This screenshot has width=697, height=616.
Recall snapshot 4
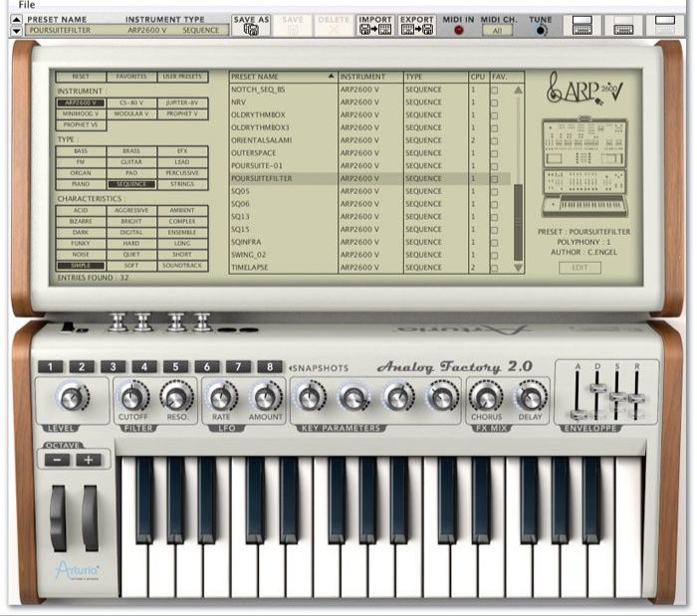(x=144, y=367)
